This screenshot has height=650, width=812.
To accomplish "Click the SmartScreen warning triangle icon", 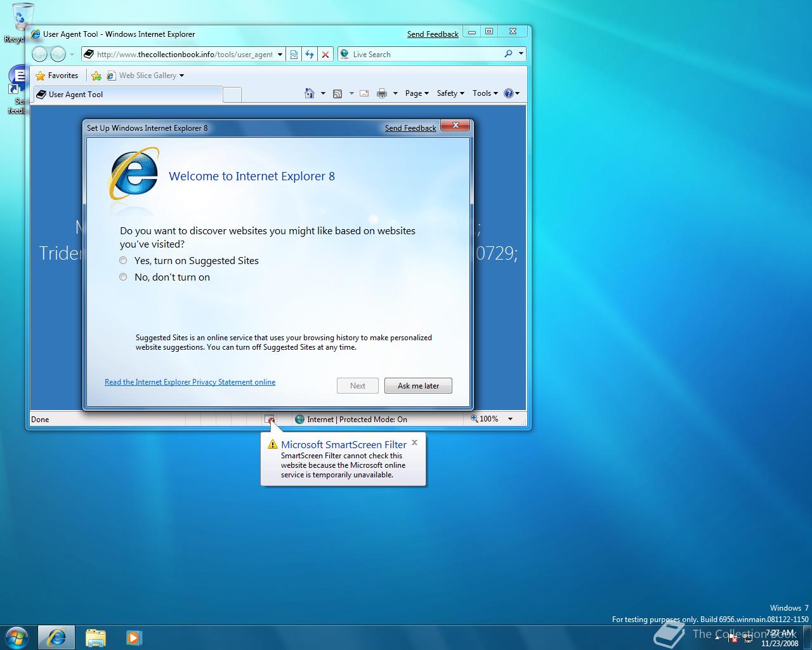I will click(273, 444).
